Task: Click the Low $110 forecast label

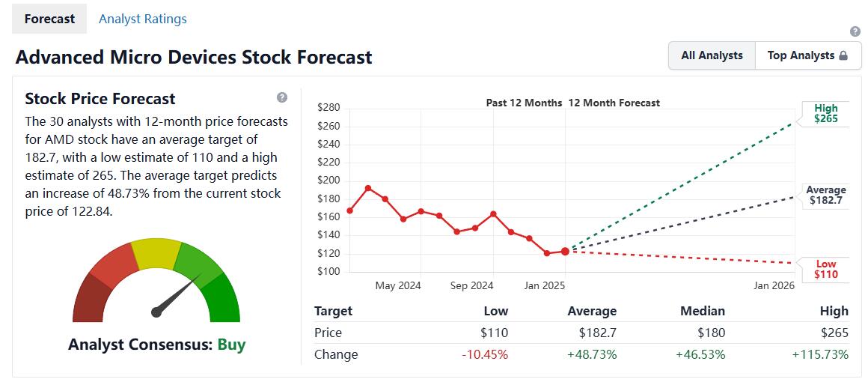Action: click(x=826, y=269)
